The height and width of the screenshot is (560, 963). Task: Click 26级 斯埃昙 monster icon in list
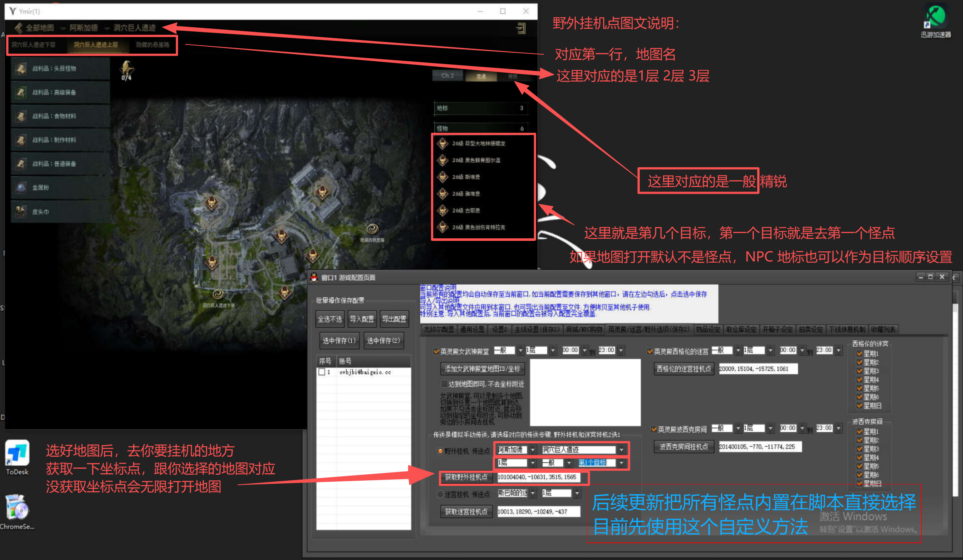click(443, 177)
